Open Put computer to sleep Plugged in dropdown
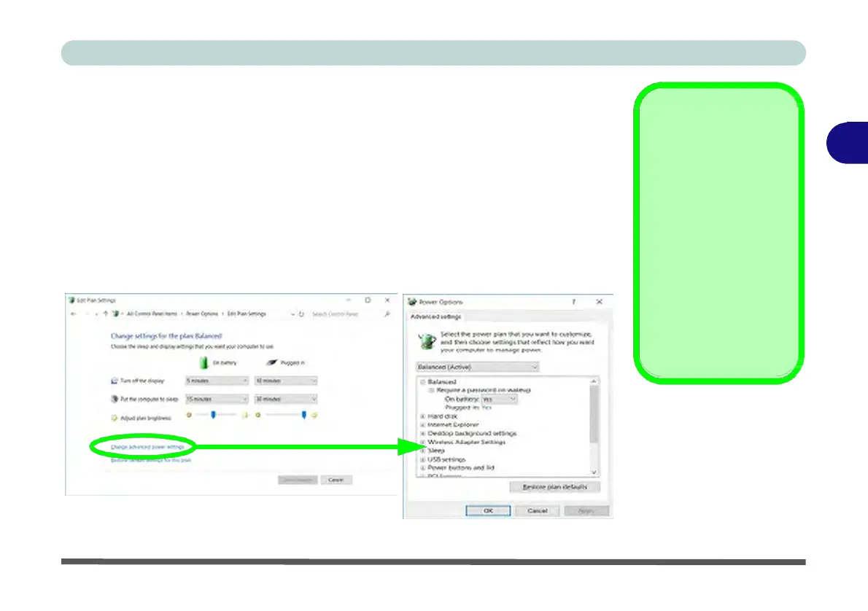The height and width of the screenshot is (611, 868). click(286, 399)
